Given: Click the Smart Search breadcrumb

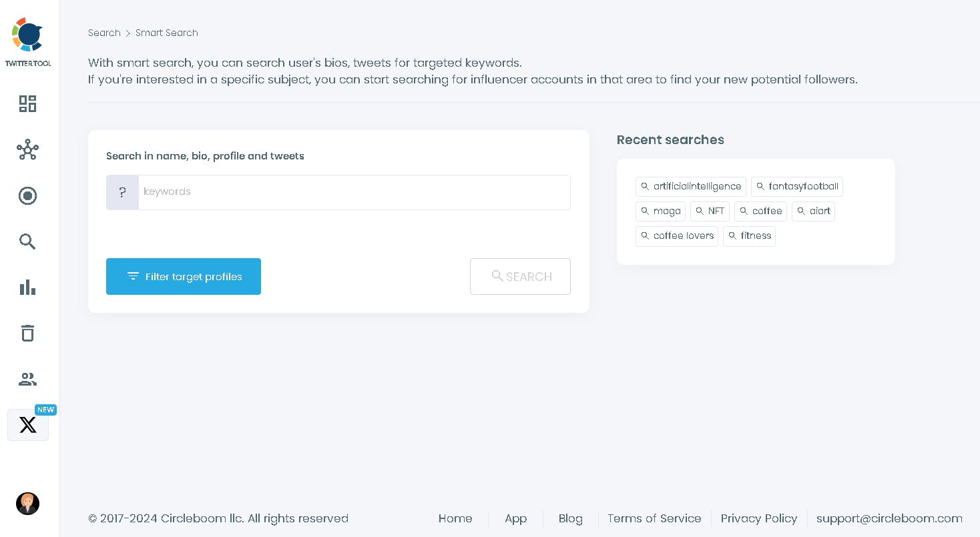Looking at the screenshot, I should pos(167,33).
